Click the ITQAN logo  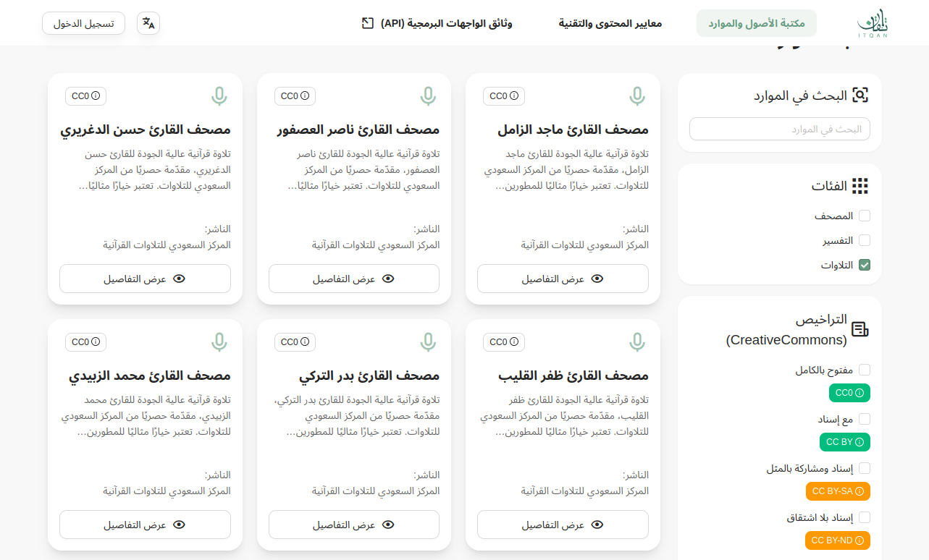(871, 23)
